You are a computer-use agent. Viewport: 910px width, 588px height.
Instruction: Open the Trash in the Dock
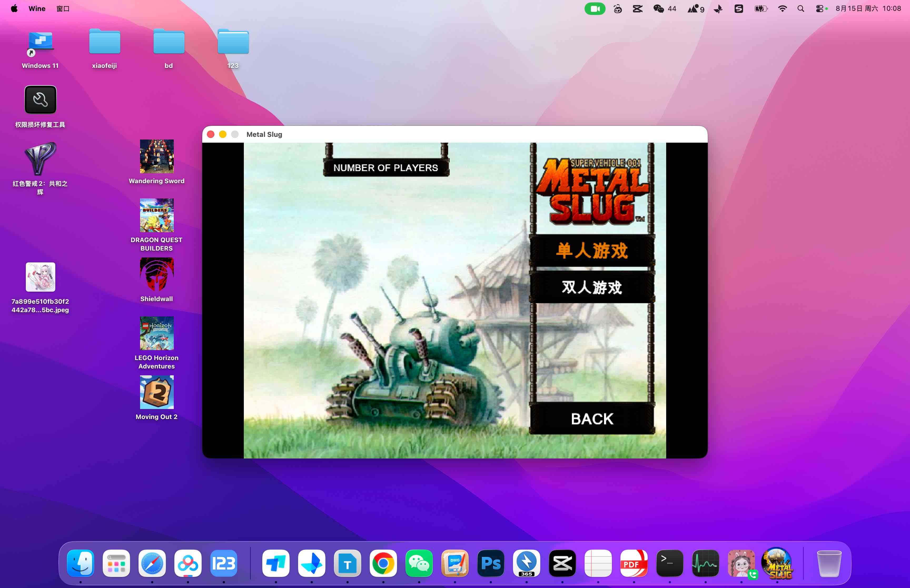coord(829,563)
